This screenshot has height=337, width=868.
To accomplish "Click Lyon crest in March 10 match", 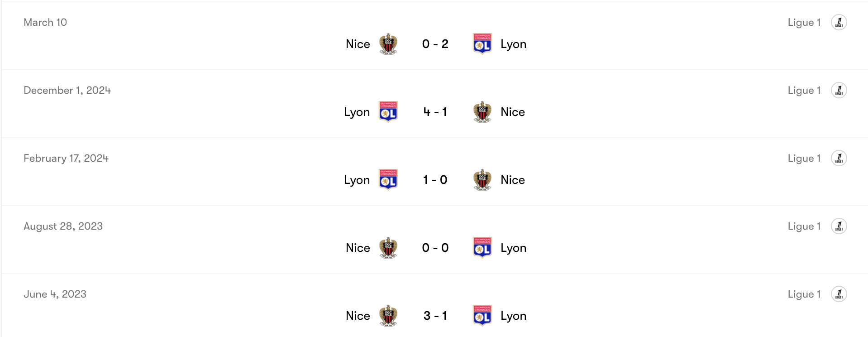I will (482, 44).
